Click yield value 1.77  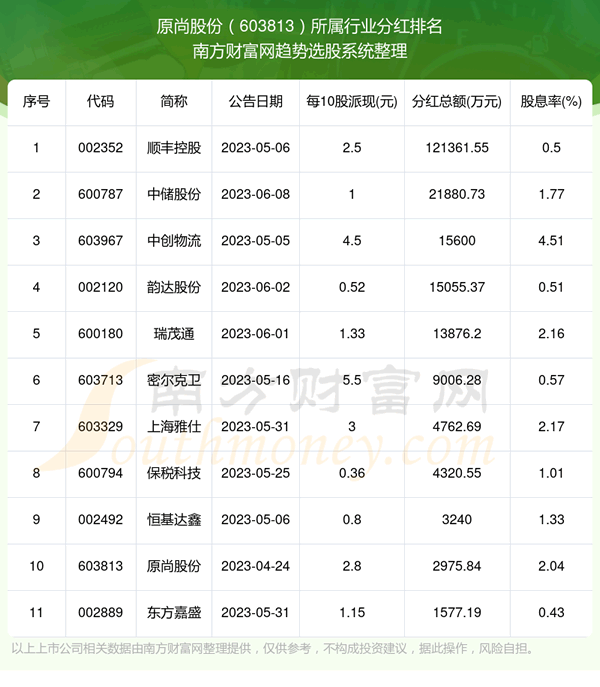click(x=551, y=194)
